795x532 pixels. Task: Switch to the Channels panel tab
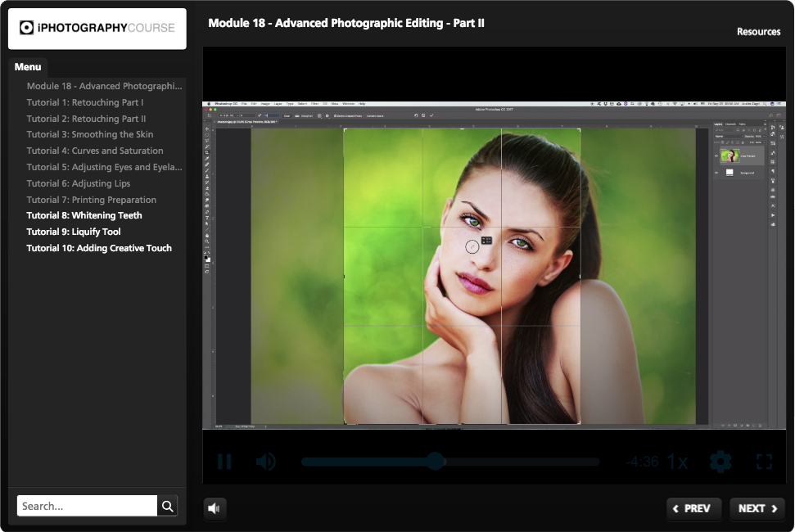coord(730,124)
